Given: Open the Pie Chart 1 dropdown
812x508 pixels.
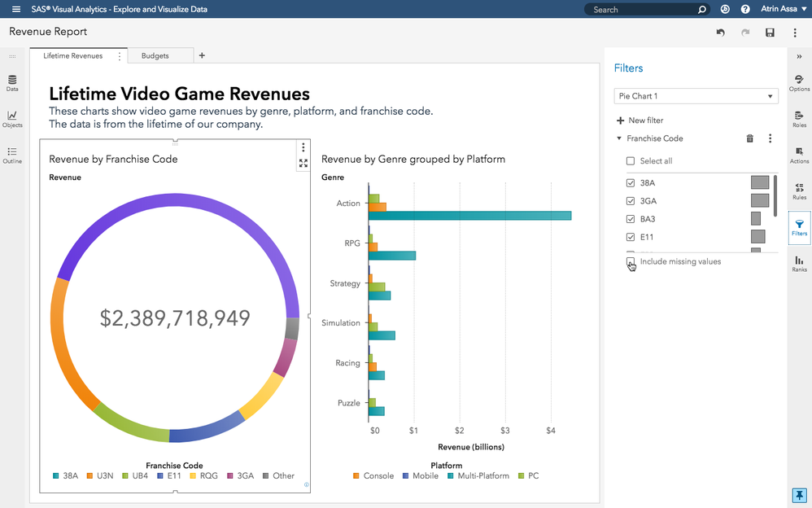Looking at the screenshot, I should pos(696,96).
